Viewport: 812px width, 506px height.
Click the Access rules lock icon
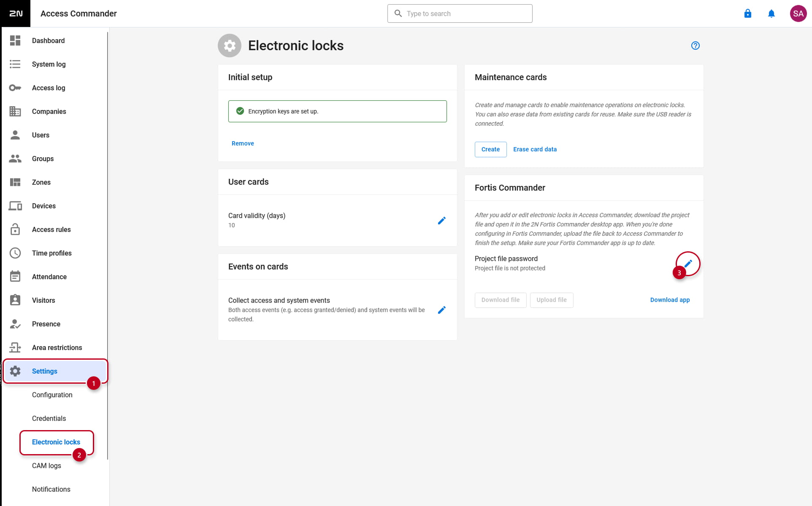(x=15, y=229)
